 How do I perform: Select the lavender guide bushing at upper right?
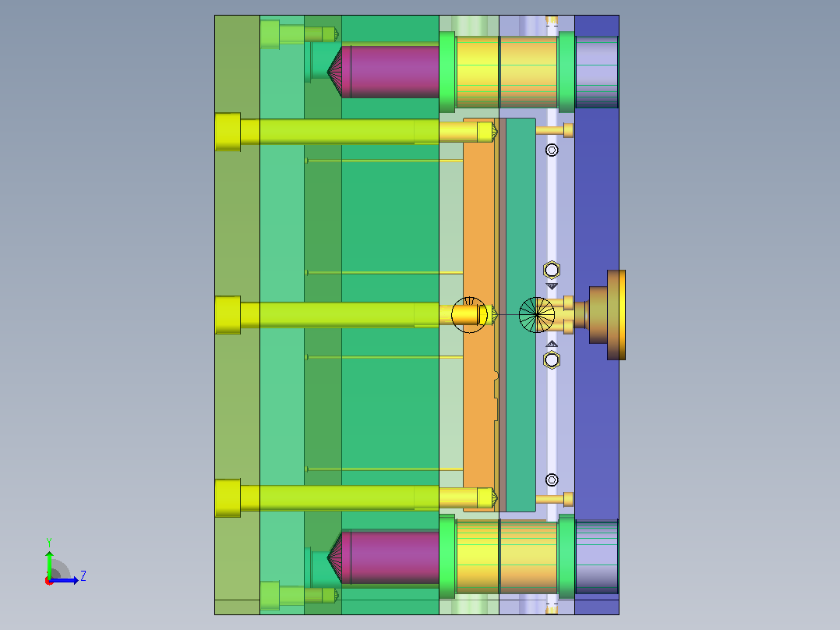click(x=597, y=72)
